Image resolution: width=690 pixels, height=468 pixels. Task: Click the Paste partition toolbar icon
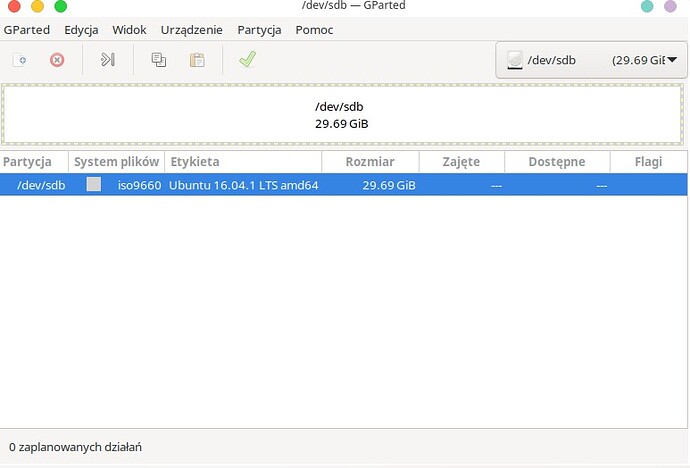coord(197,60)
